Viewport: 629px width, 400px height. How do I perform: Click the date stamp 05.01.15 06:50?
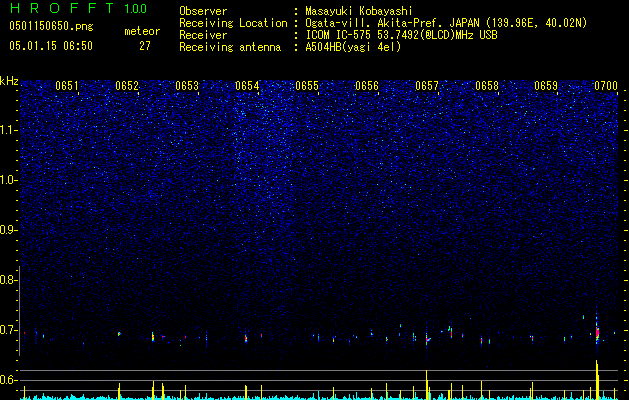tap(51, 46)
